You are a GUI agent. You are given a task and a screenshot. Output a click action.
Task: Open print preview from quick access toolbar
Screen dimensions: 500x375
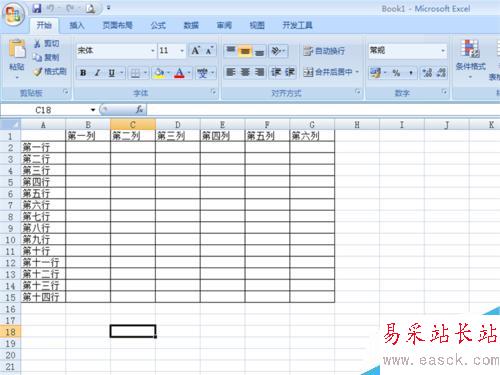(x=90, y=8)
